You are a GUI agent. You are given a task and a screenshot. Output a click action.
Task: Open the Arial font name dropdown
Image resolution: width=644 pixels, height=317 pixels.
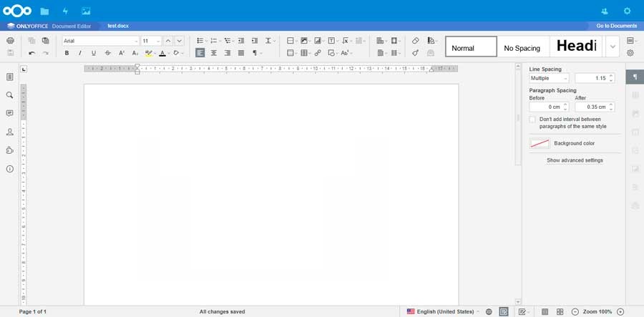[136, 41]
